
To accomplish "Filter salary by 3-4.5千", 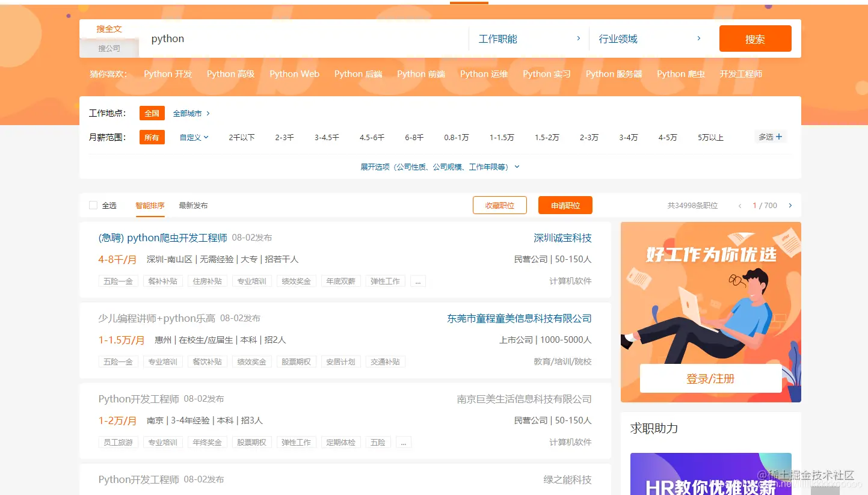I will [327, 137].
